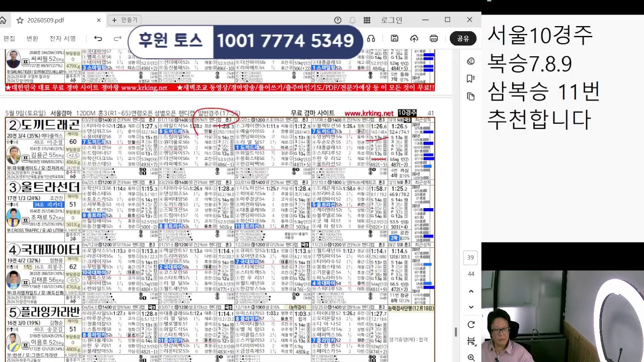The height and width of the screenshot is (362, 644).
Task: Open the 편집 menu
Action: click(x=9, y=38)
